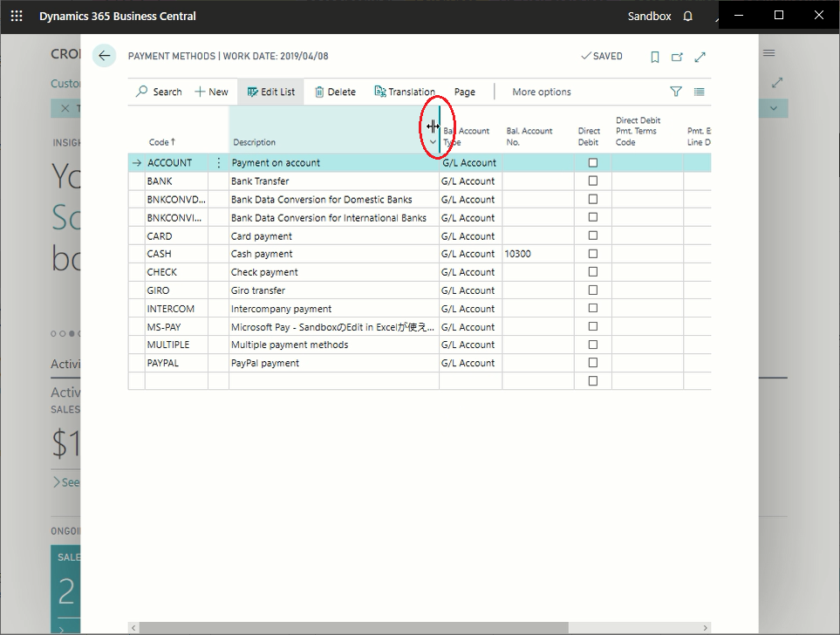Open the Translation action

(405, 92)
